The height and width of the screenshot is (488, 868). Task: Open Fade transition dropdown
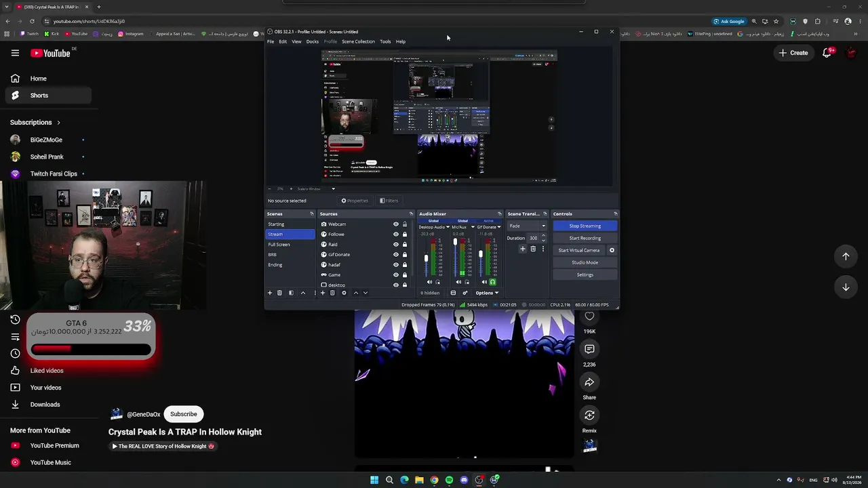[x=527, y=226]
